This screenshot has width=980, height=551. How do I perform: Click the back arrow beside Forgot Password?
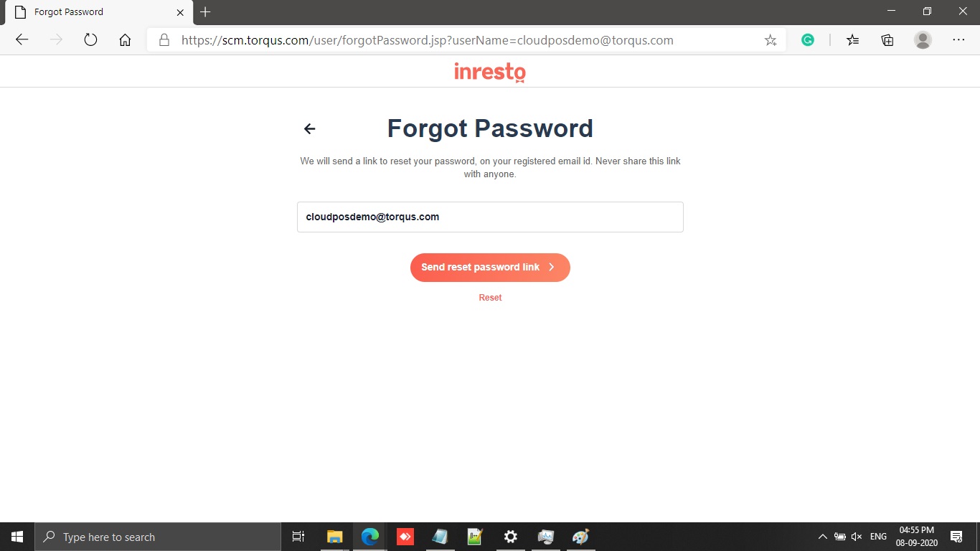(309, 128)
